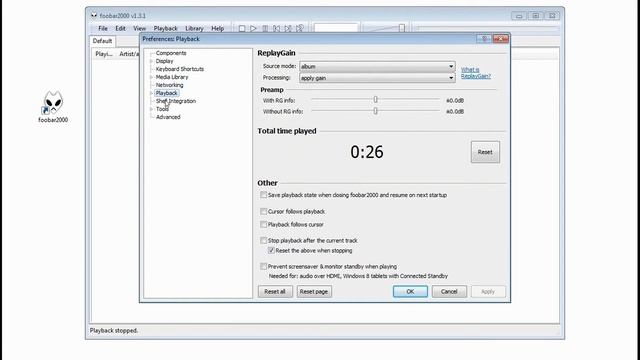Open the Playback menu
Image resolution: width=640 pixels, height=360 pixels.
pos(165,29)
